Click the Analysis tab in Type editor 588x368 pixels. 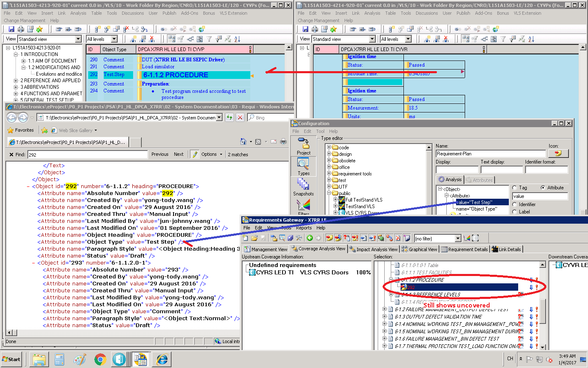[x=450, y=180]
